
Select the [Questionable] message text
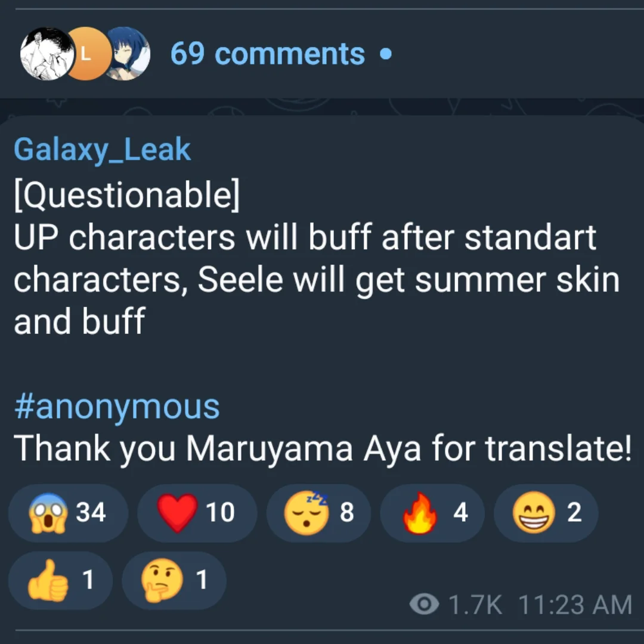point(127,195)
